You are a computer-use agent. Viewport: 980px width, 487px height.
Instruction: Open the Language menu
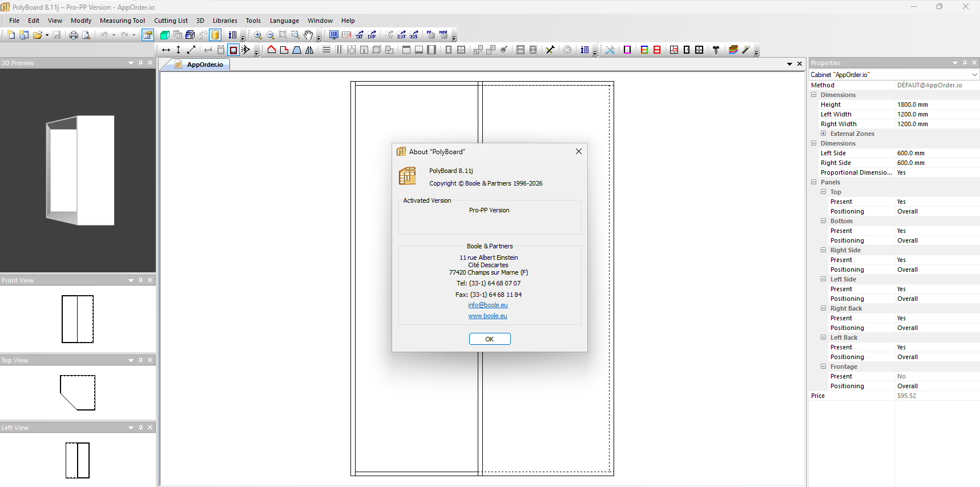pos(284,21)
